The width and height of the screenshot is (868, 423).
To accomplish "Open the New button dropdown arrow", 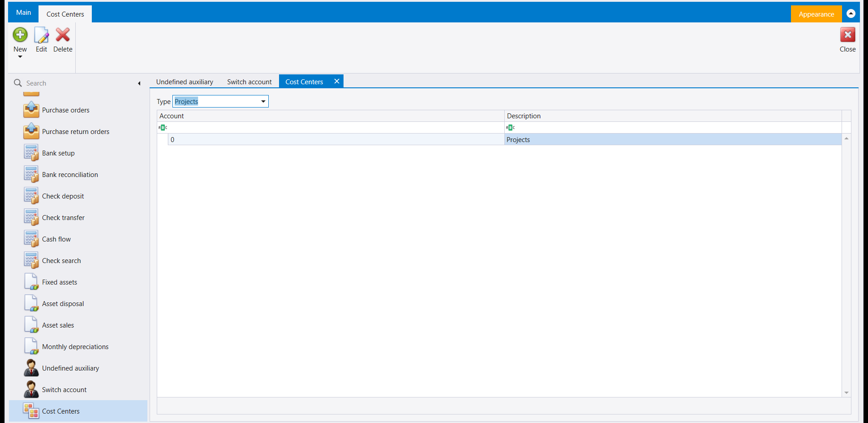I will tap(20, 57).
